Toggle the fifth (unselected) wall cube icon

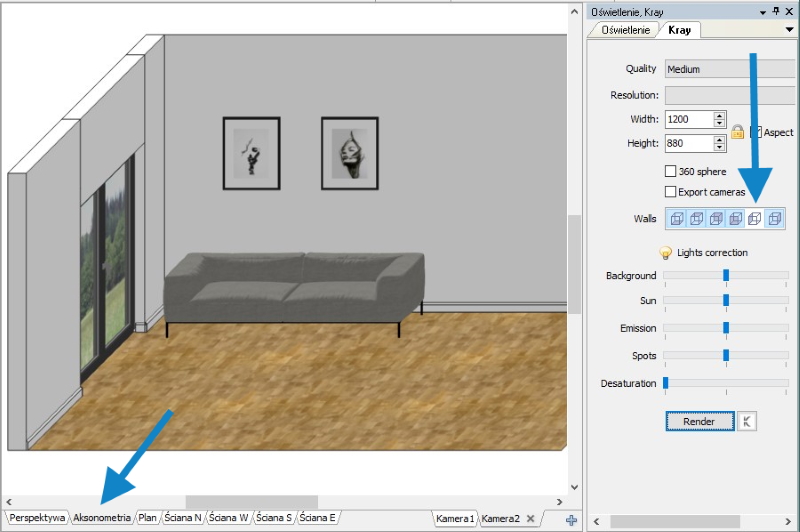(x=755, y=219)
